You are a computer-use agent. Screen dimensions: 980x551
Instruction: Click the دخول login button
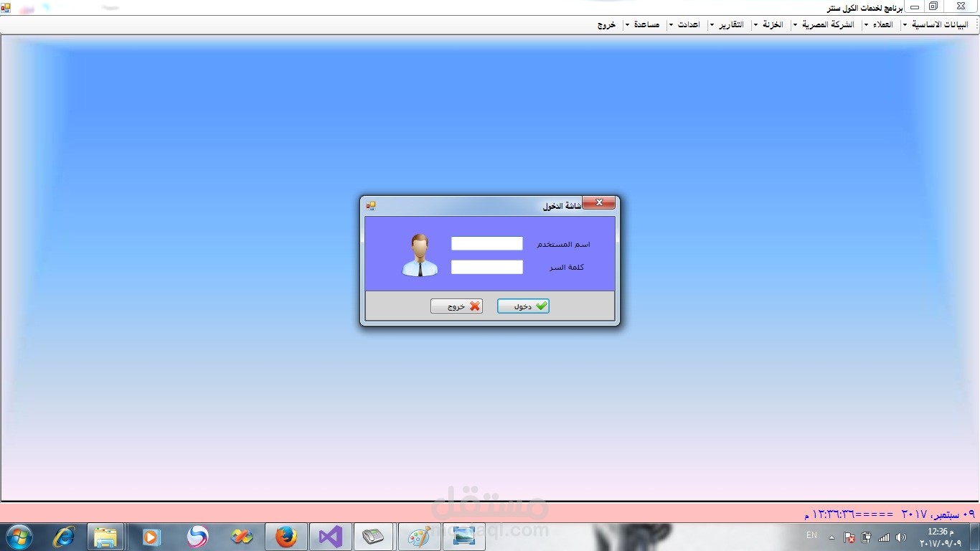coord(523,306)
